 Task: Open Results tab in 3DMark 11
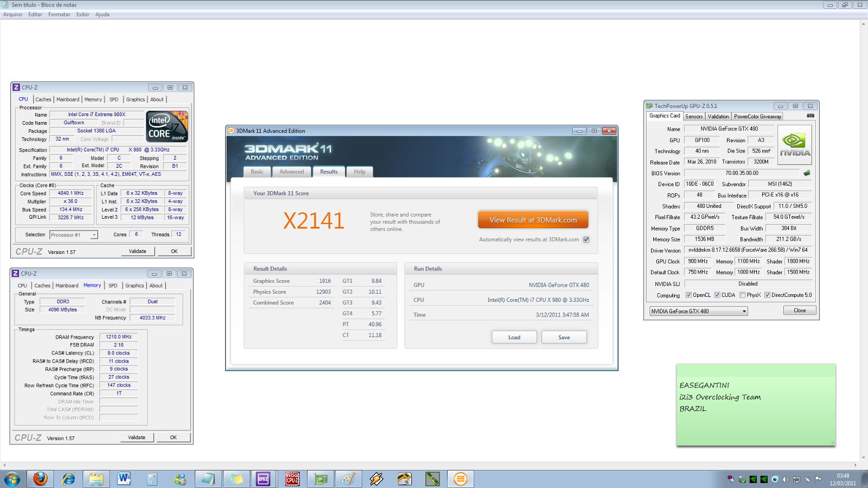point(329,172)
